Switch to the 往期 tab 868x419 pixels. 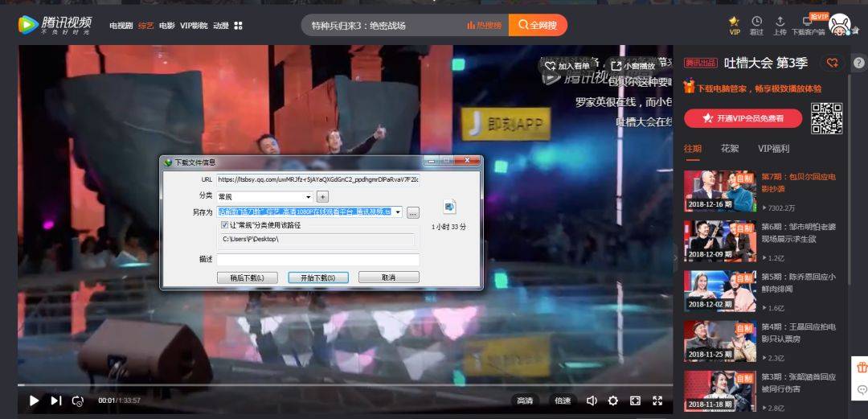[693, 149]
